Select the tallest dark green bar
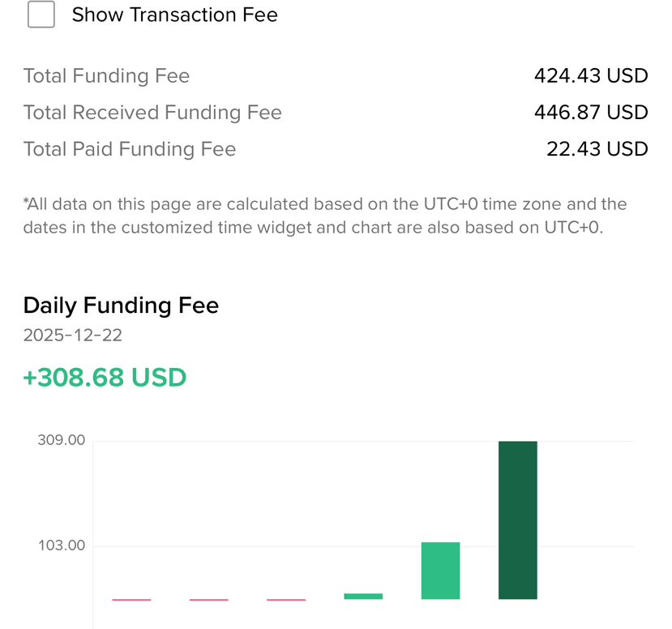This screenshot has width=672, height=629. point(518,520)
